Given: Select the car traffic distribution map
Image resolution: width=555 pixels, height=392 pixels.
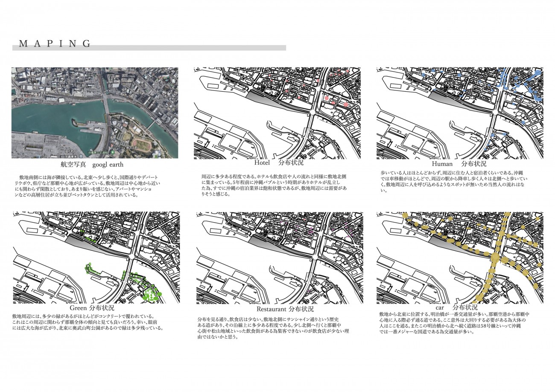Looking at the screenshot, I should [x=460, y=257].
